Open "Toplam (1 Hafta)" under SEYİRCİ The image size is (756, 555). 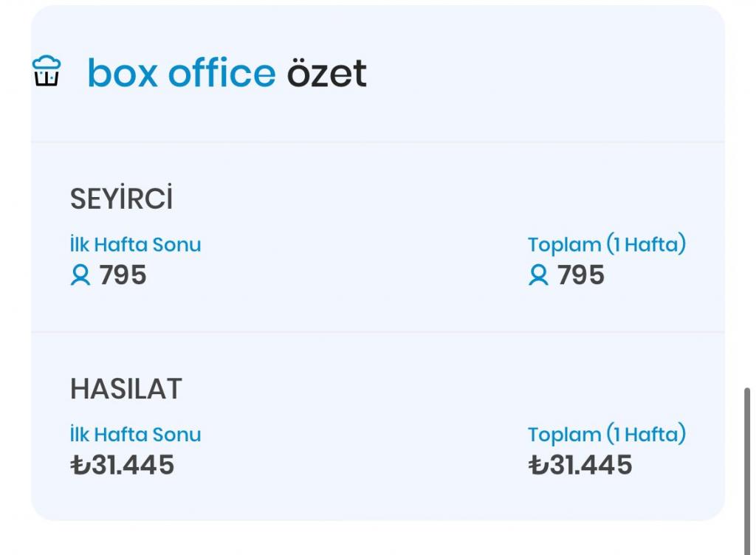(607, 244)
